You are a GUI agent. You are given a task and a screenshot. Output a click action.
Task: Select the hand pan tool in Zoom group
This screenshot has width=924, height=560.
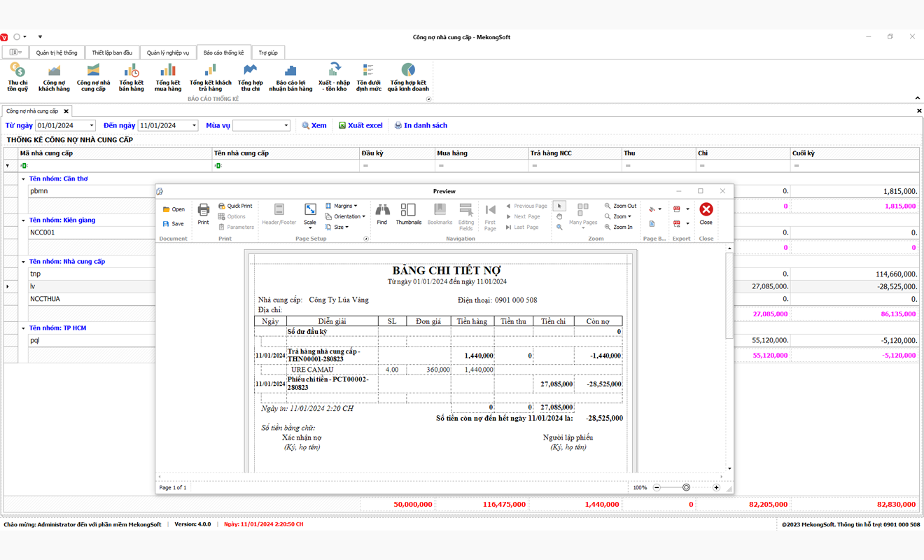click(559, 216)
